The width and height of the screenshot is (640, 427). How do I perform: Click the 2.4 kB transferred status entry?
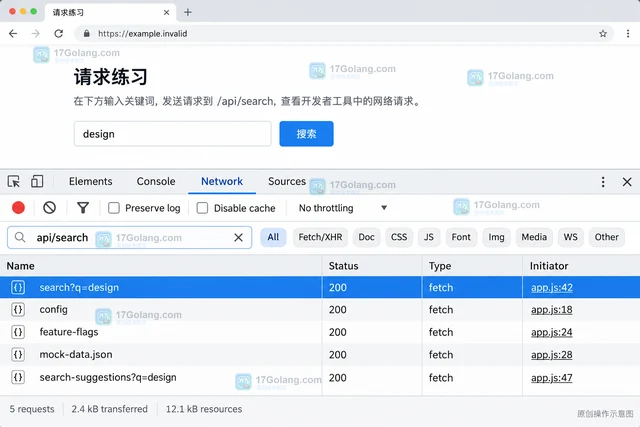pos(109,409)
